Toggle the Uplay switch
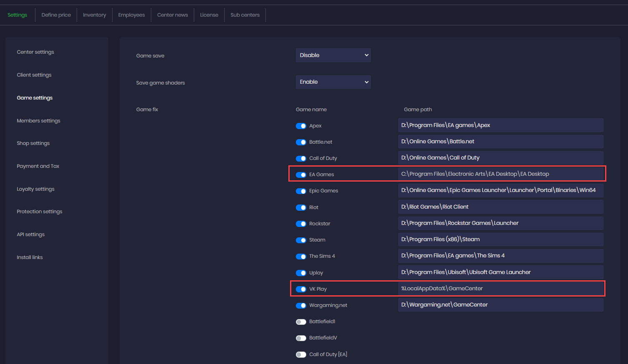This screenshot has height=364, width=628. [301, 273]
